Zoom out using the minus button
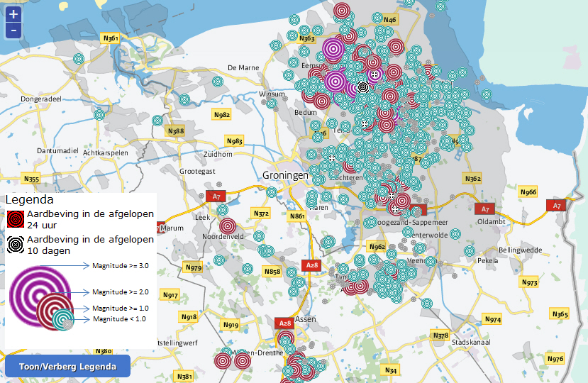The image size is (588, 383). coord(14,30)
